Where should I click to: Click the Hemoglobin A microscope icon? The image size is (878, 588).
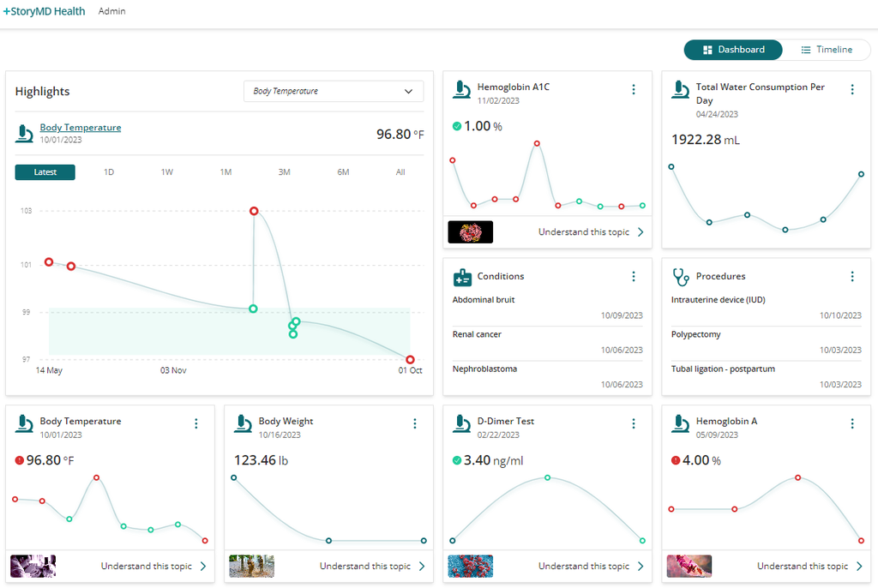click(x=681, y=424)
